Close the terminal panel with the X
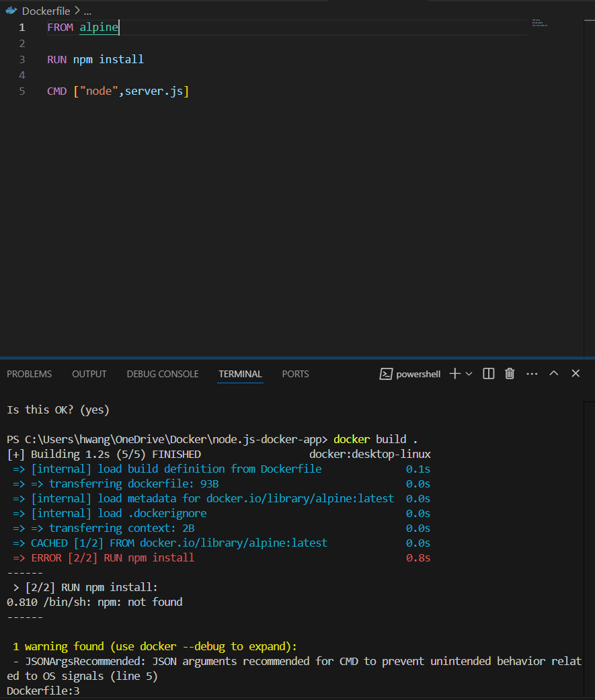The image size is (595, 700). [576, 374]
